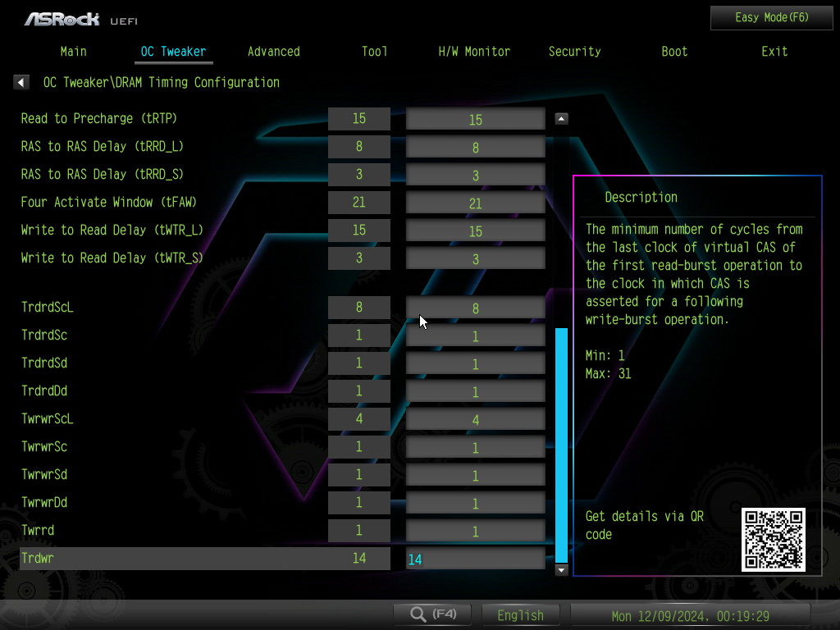Edit TwrwrSc input field

point(475,447)
